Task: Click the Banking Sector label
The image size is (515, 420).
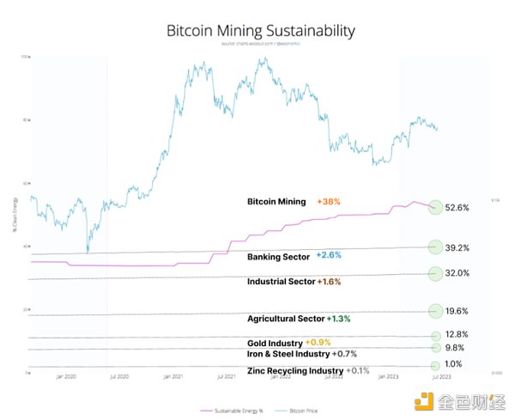Action: coord(278,256)
